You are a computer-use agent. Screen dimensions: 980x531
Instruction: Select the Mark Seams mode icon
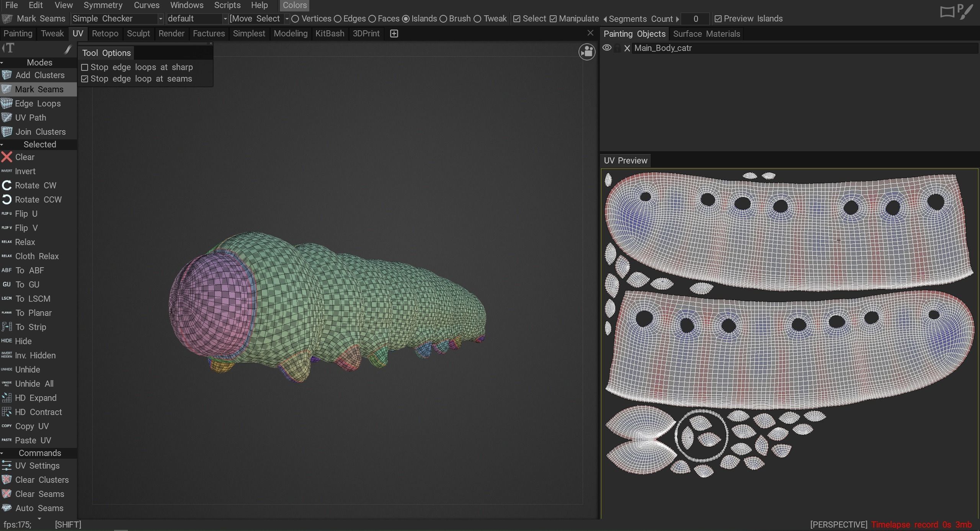7,89
